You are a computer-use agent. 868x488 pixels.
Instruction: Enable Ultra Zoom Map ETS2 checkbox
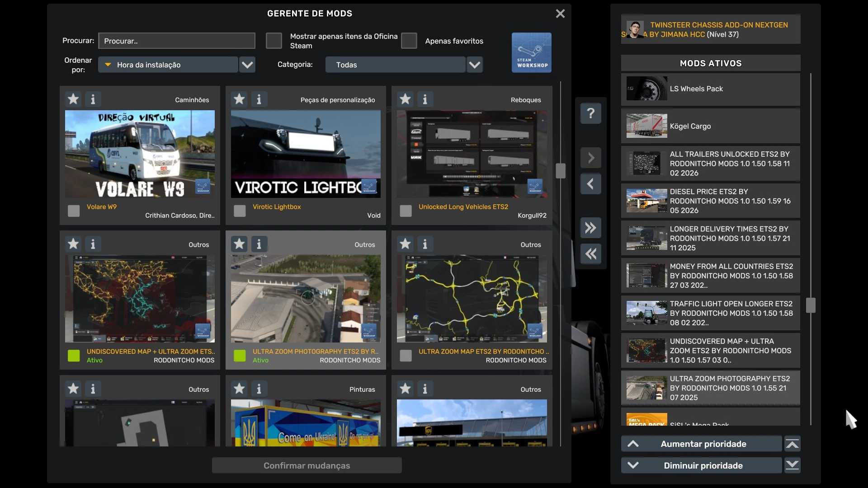pos(406,356)
